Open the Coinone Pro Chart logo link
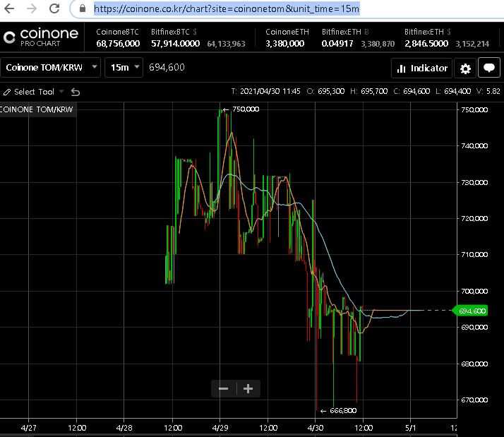The image size is (504, 437). [41, 37]
